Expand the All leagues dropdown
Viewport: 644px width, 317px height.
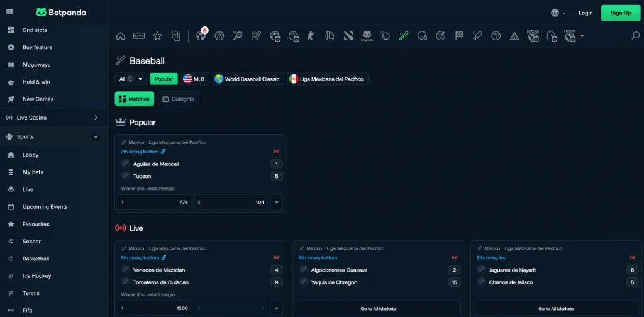click(x=131, y=79)
